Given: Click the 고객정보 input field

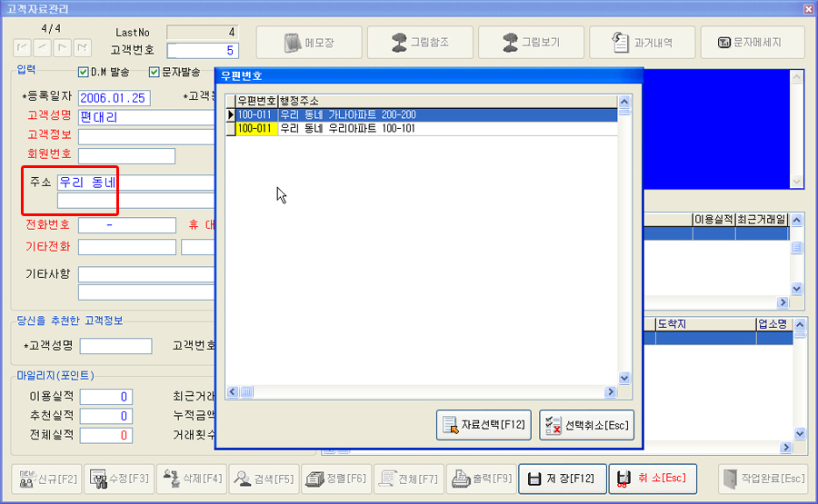Looking at the screenshot, I should pos(146,136).
